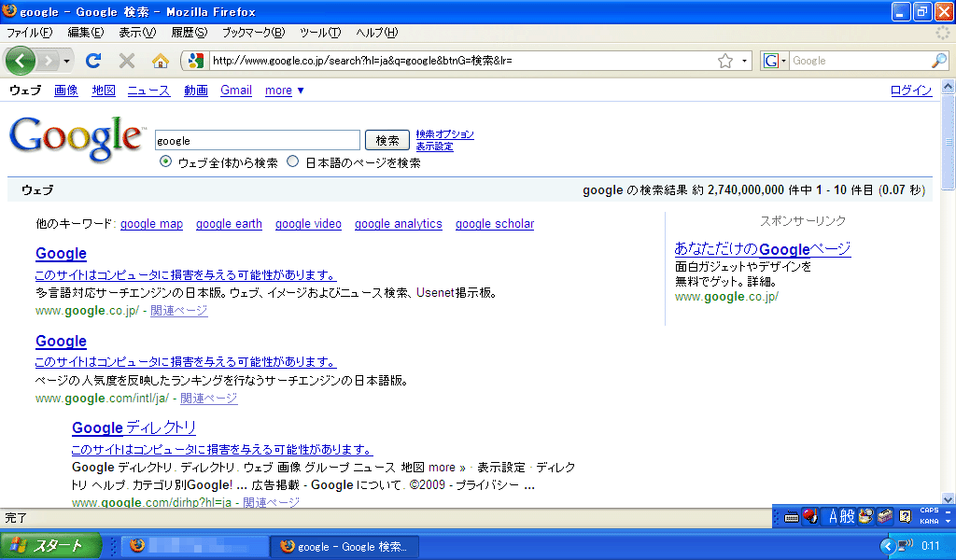
Task: Open the ニュース link
Action: [x=148, y=91]
